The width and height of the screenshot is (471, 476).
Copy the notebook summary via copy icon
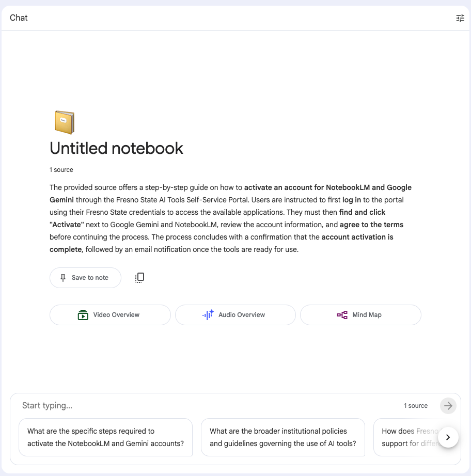(139, 278)
